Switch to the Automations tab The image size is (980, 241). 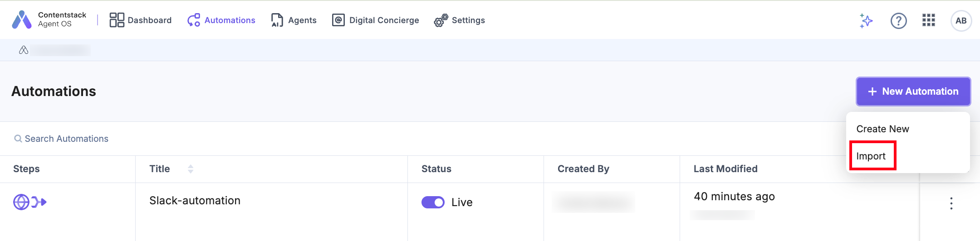click(x=221, y=20)
